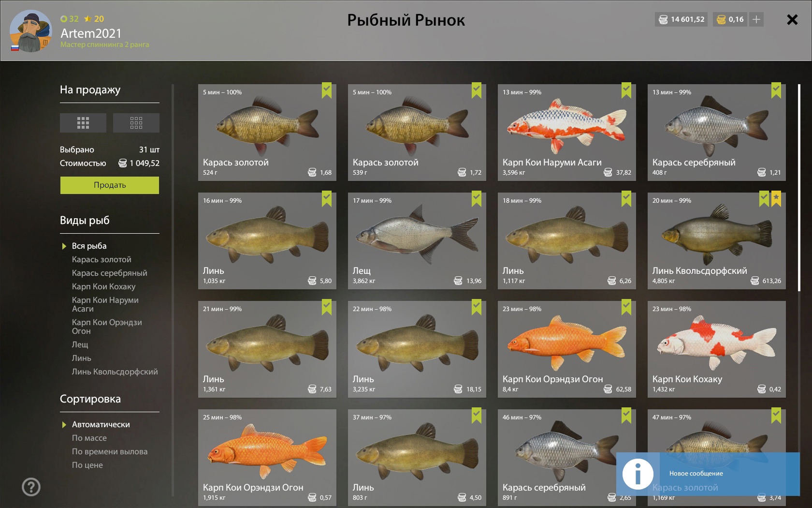Click the gold coins balance icon
Image resolution: width=812 pixels, height=508 pixels.
click(721, 19)
